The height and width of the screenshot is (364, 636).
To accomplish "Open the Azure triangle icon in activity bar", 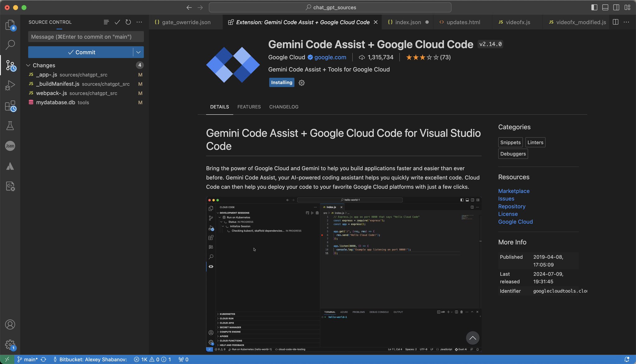I will pyautogui.click(x=10, y=166).
